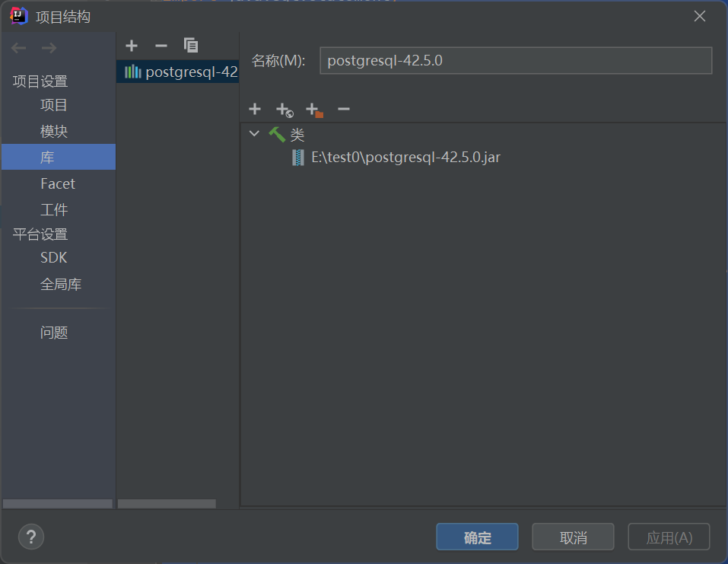Click the 项目结构 dialog title

pyautogui.click(x=63, y=17)
